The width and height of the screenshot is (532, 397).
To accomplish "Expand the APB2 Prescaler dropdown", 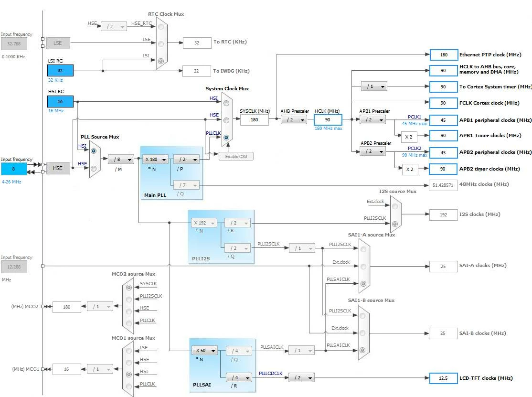I will click(372, 151).
